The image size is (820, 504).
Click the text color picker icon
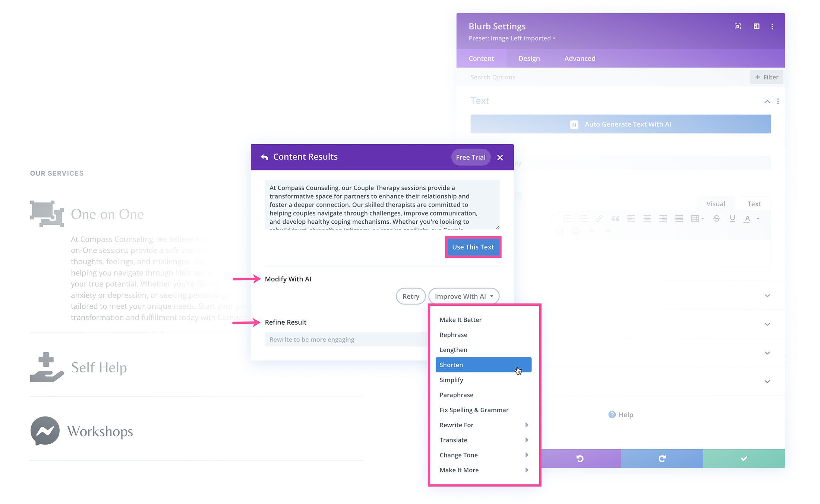tap(747, 217)
